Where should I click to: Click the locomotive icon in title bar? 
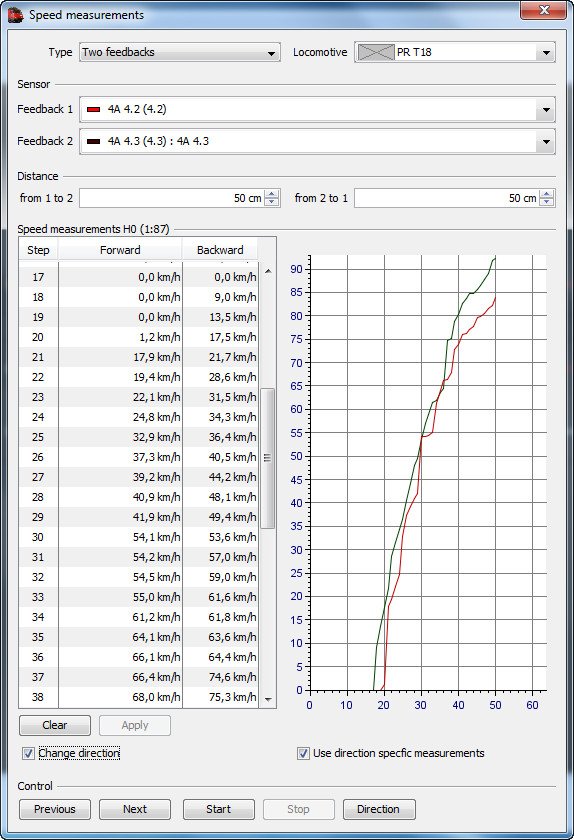(x=16, y=14)
